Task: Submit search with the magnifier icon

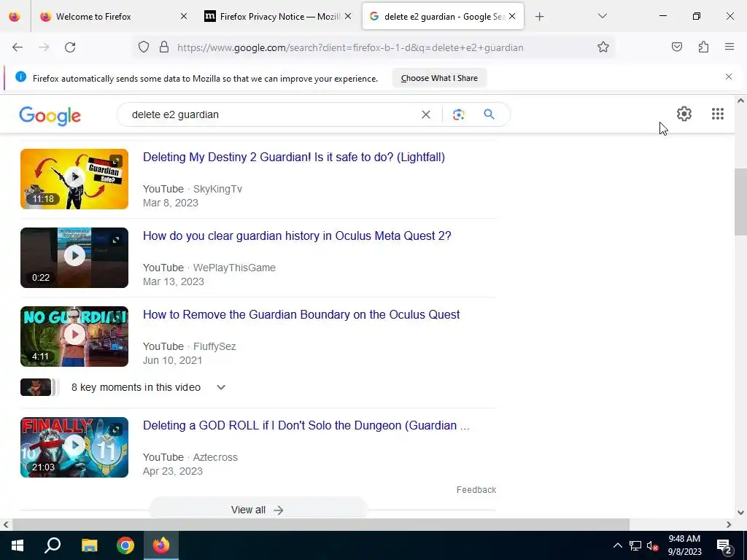Action: click(489, 114)
